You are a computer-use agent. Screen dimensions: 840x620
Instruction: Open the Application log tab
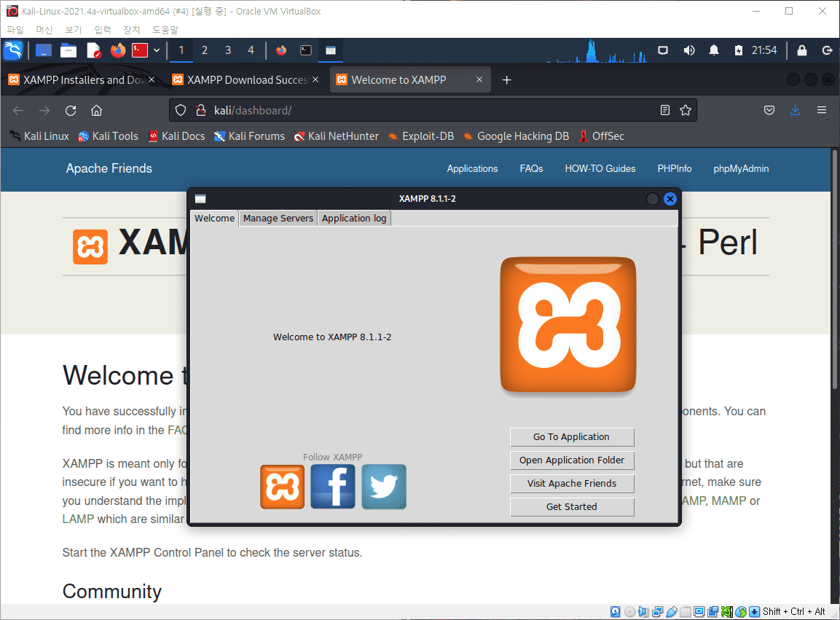pos(354,218)
